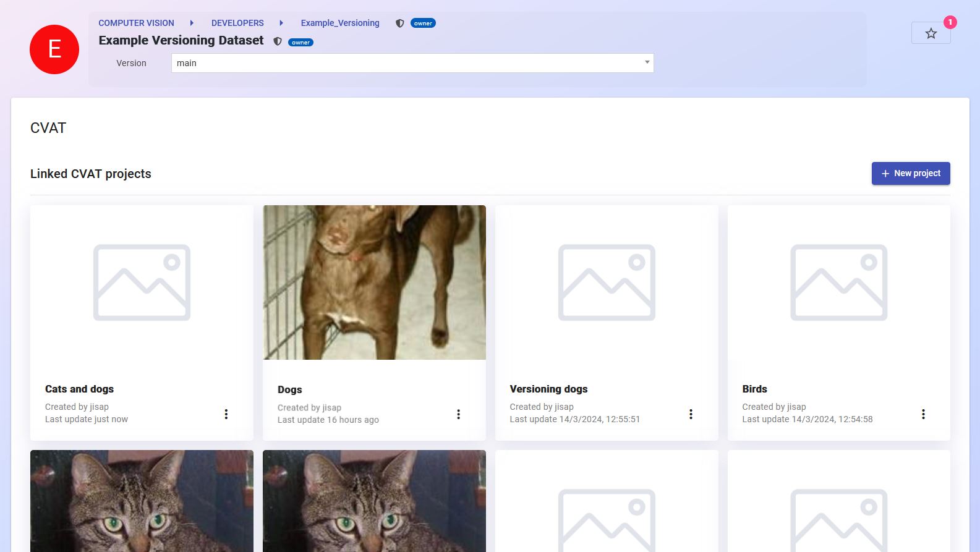Image resolution: width=980 pixels, height=552 pixels.
Task: Open Example_Versioning breadcrumb link
Action: (340, 23)
